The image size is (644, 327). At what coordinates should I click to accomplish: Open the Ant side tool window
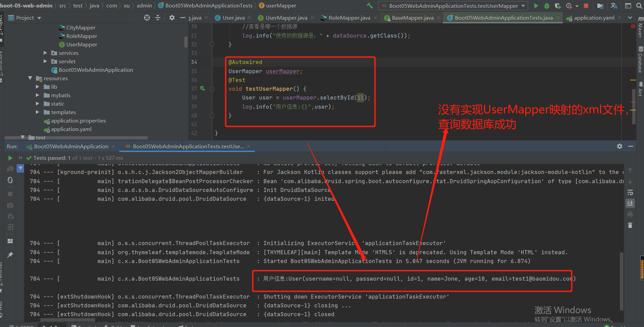(x=640, y=89)
